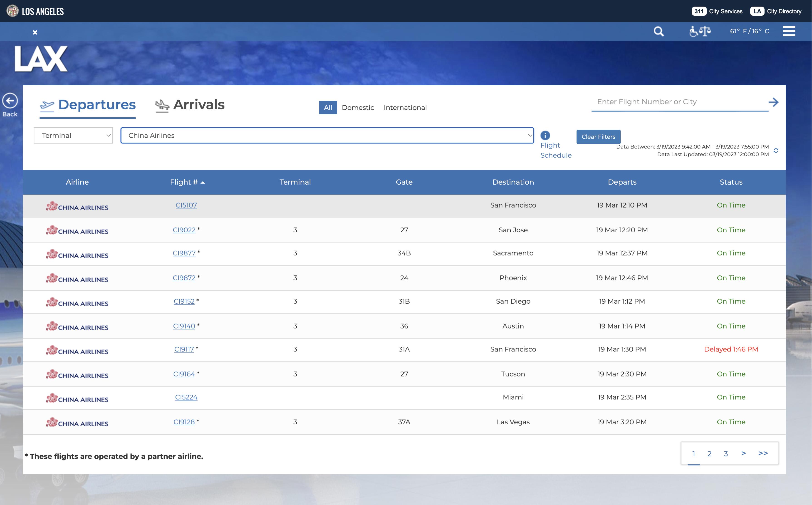Open the Terminal dropdown
The height and width of the screenshot is (505, 812).
(73, 136)
